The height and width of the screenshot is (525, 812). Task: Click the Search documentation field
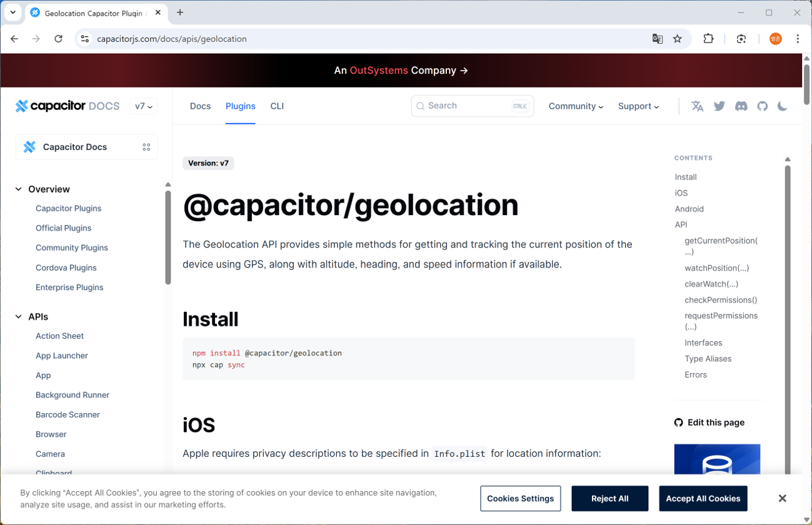click(x=473, y=106)
